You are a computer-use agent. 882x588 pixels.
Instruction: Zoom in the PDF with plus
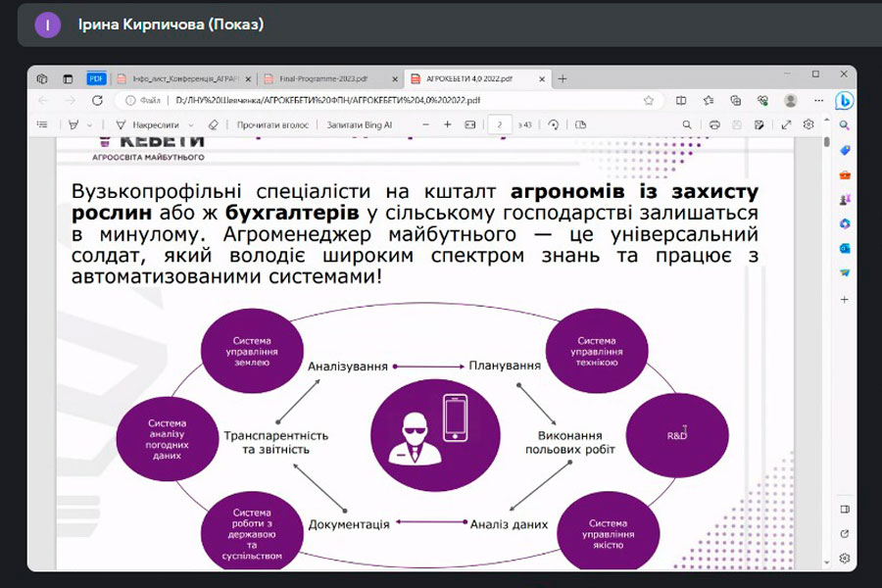coord(448,124)
